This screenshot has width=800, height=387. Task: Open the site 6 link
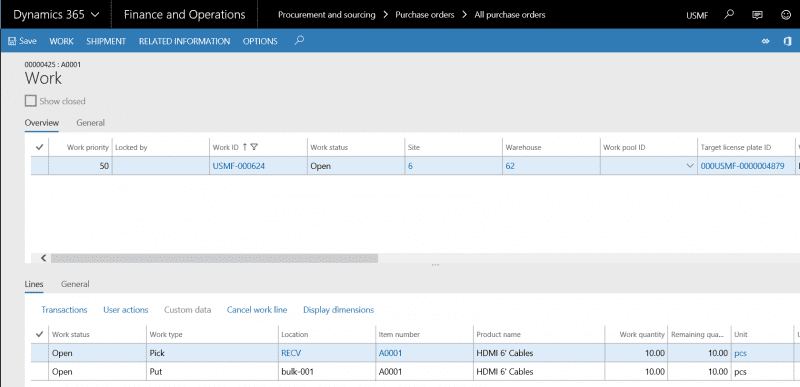(x=410, y=166)
